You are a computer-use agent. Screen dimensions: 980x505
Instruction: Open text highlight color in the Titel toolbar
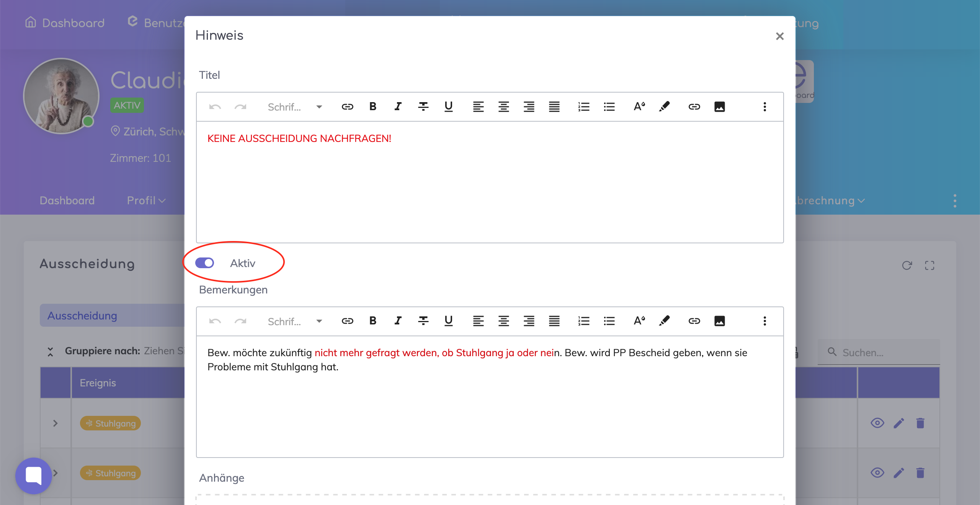[664, 107]
